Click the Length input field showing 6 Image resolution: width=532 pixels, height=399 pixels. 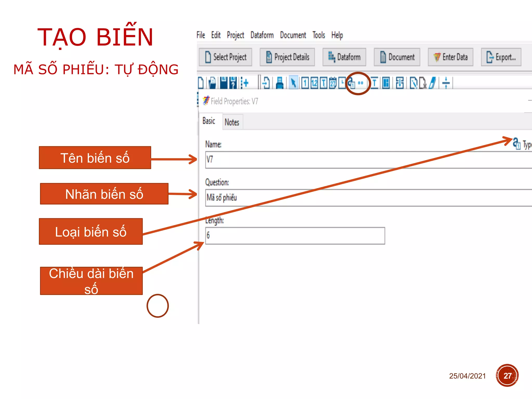click(295, 236)
